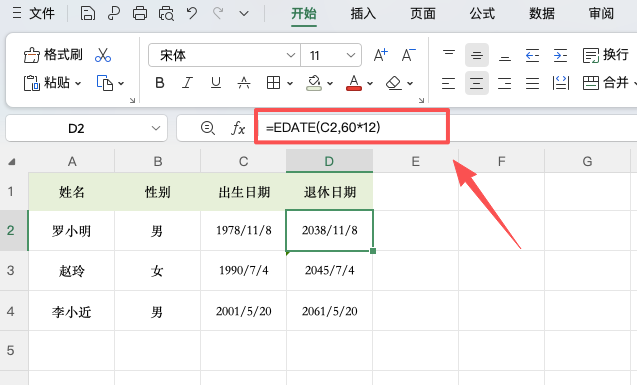
Task: Open font color dropdown arrow
Action: point(370,84)
